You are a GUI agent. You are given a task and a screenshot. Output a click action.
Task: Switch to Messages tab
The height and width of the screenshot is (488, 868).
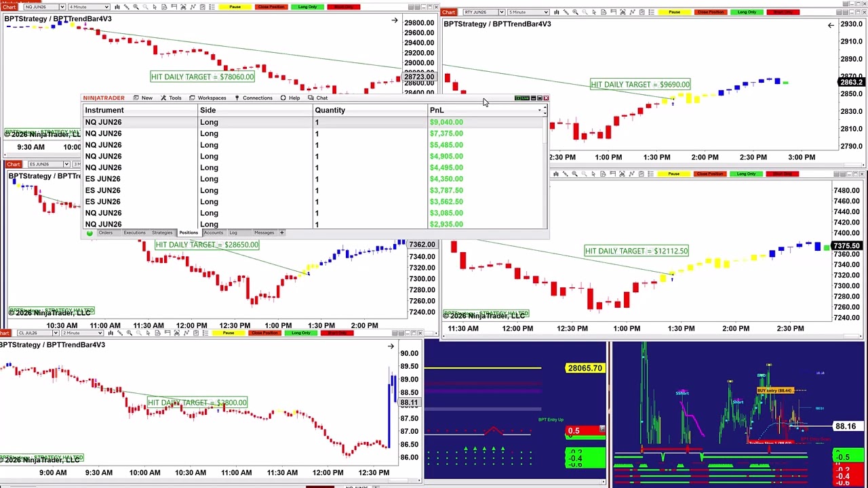click(x=264, y=233)
